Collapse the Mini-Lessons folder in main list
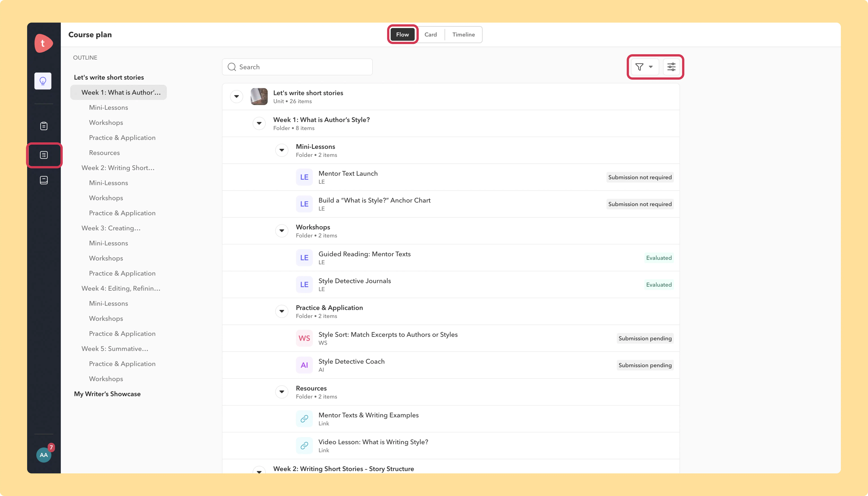868x496 pixels. (x=282, y=150)
